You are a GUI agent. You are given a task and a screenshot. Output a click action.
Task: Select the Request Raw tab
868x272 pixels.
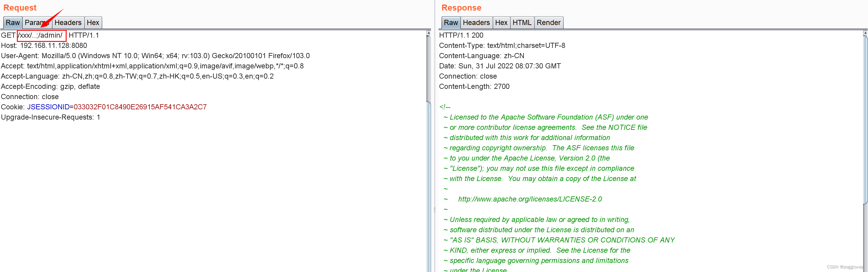(13, 23)
